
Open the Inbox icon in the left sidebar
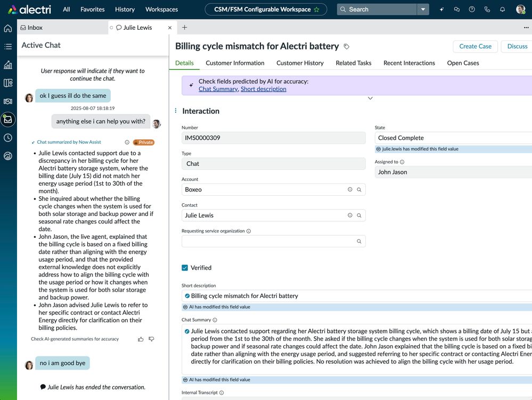pos(7,119)
